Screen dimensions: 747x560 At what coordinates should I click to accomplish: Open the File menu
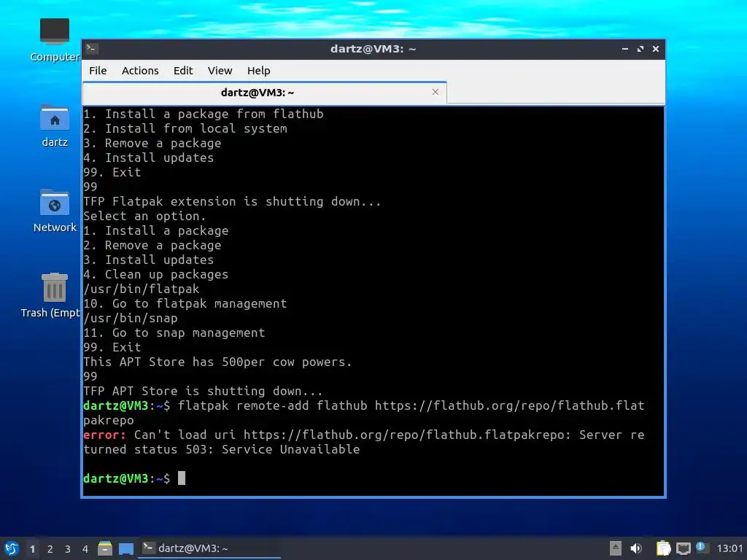click(98, 71)
